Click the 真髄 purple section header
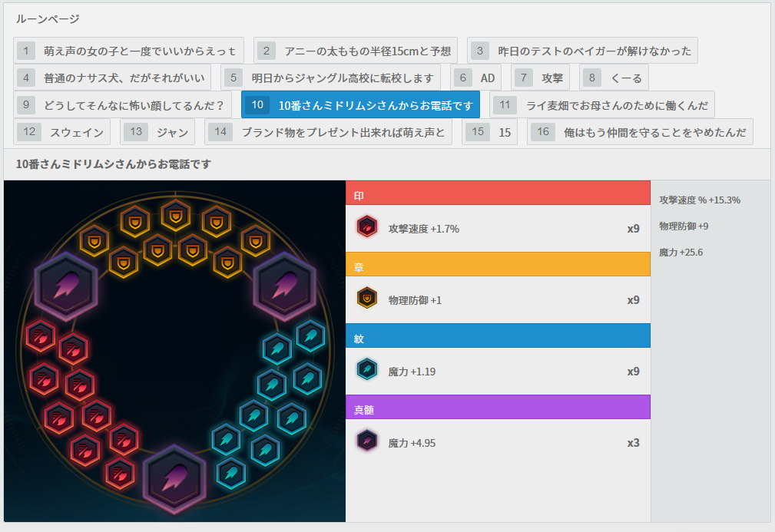Viewport: 775px width, 532px height. pyautogui.click(x=498, y=407)
